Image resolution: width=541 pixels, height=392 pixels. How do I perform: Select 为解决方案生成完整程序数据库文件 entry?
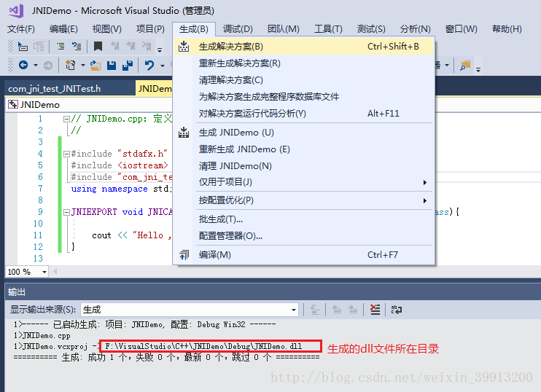click(x=303, y=96)
